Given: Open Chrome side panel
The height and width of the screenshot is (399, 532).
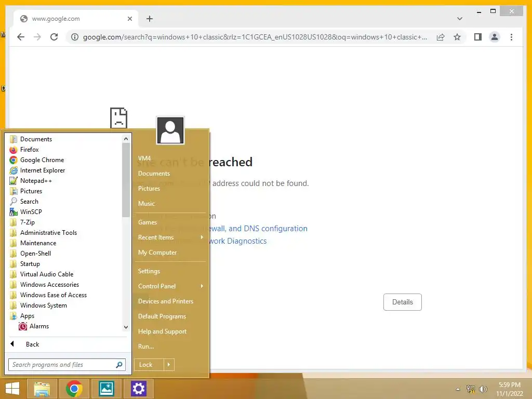Looking at the screenshot, I should [478, 37].
